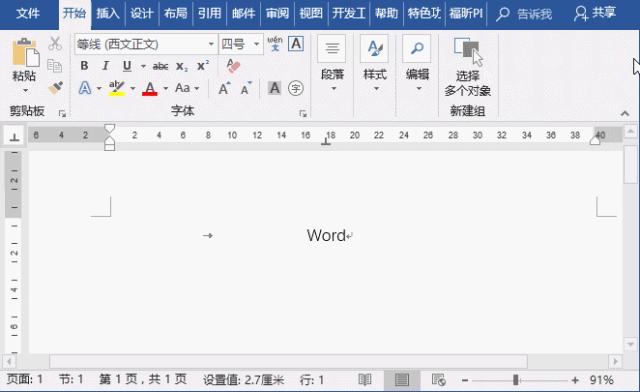Click the word "Word" in the document
The height and width of the screenshot is (392, 640).
(326, 236)
